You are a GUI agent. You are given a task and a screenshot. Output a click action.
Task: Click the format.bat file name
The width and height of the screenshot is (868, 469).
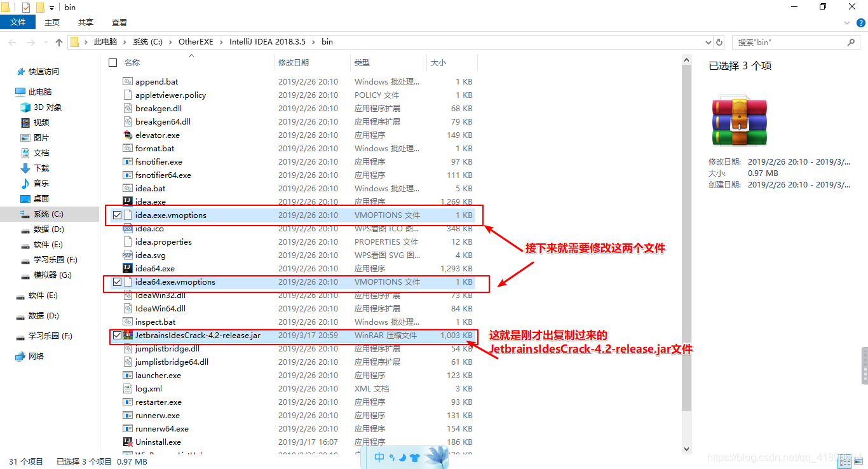(x=154, y=148)
